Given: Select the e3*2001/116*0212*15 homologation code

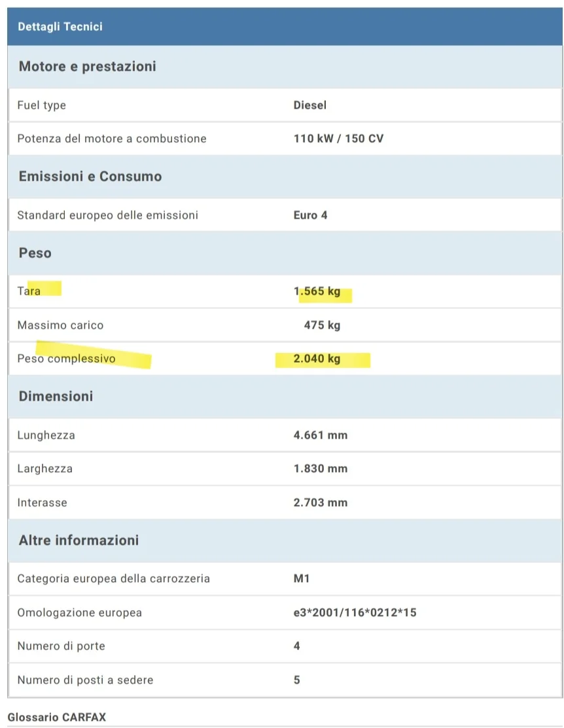Looking at the screenshot, I should pos(355,613).
